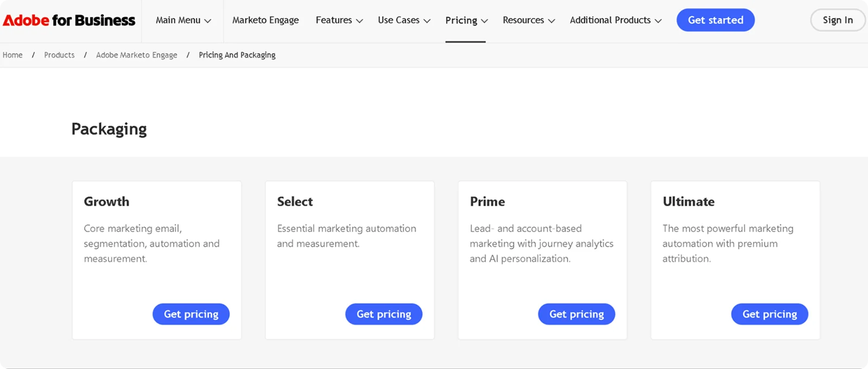
Task: Open Adobe Marketo Engage breadcrumb
Action: pyautogui.click(x=137, y=55)
